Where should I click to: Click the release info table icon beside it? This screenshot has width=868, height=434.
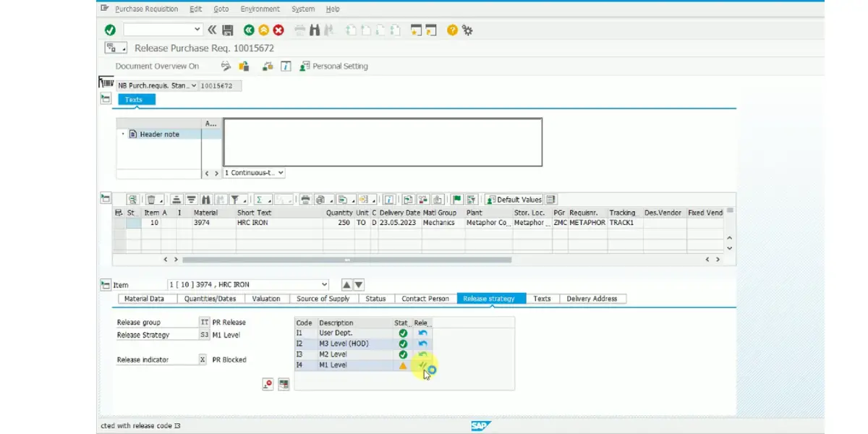coord(284,384)
